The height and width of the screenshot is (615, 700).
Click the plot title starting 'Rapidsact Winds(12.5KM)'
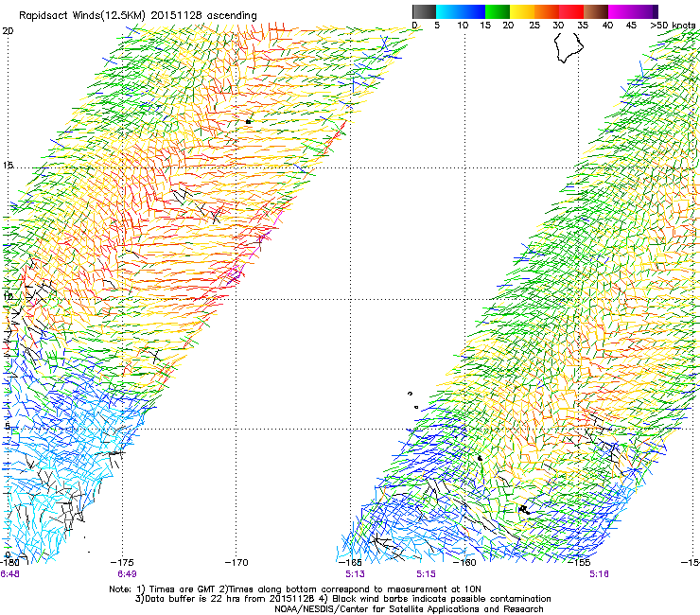(138, 15)
